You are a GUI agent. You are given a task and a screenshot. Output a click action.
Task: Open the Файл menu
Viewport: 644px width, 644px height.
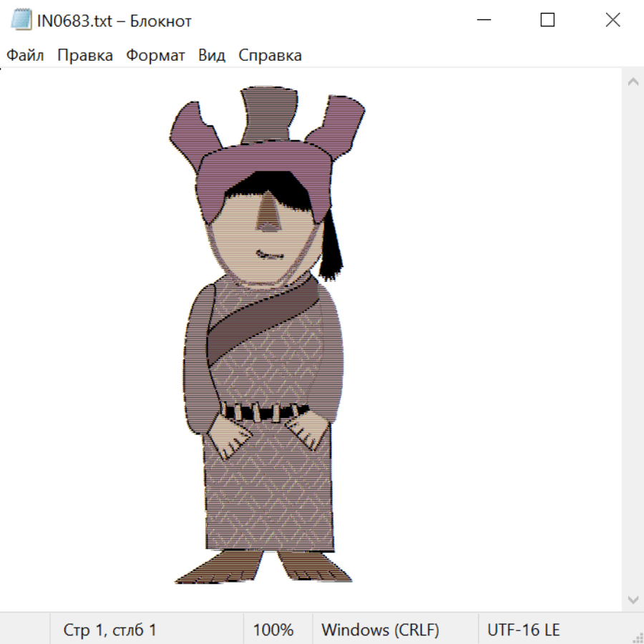pos(25,56)
